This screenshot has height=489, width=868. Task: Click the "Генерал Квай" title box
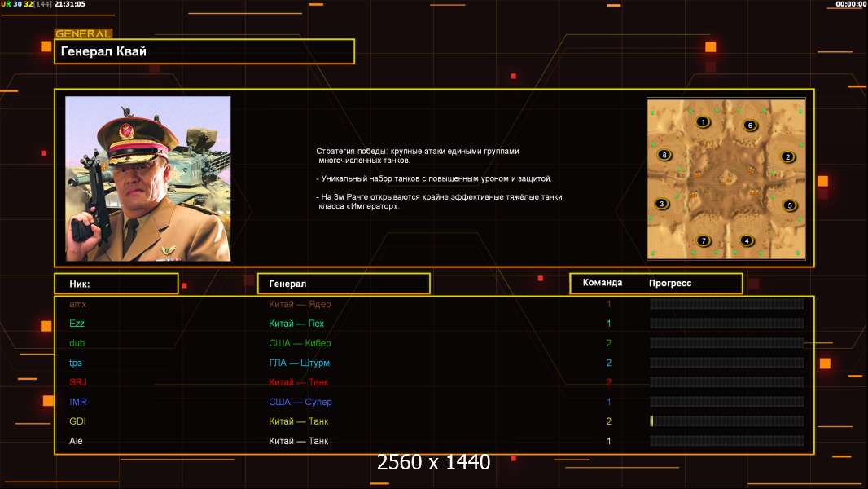204,51
